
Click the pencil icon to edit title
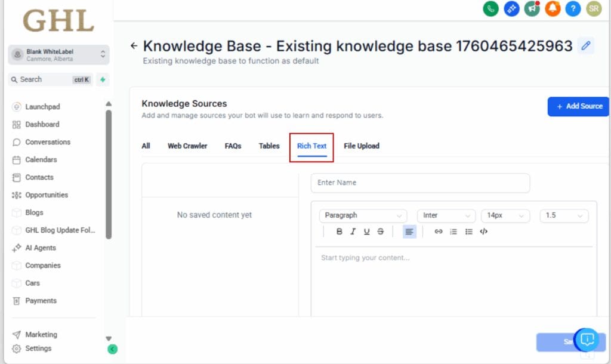click(586, 46)
